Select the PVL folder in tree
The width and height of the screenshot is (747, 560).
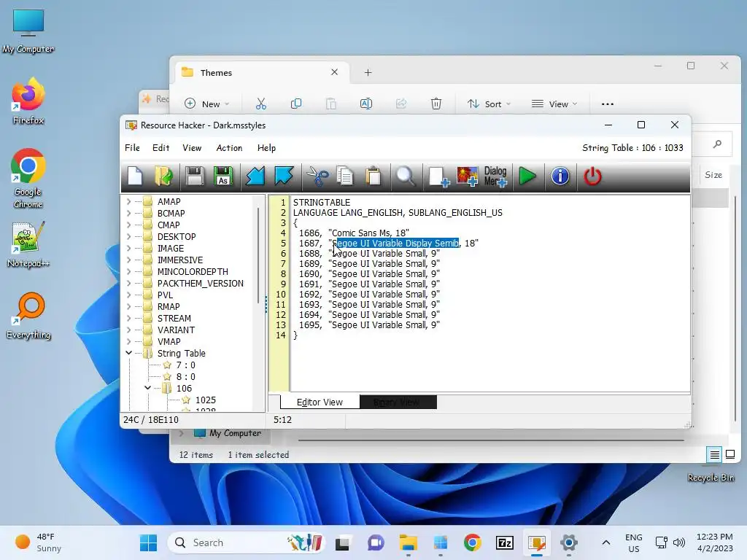coord(165,295)
